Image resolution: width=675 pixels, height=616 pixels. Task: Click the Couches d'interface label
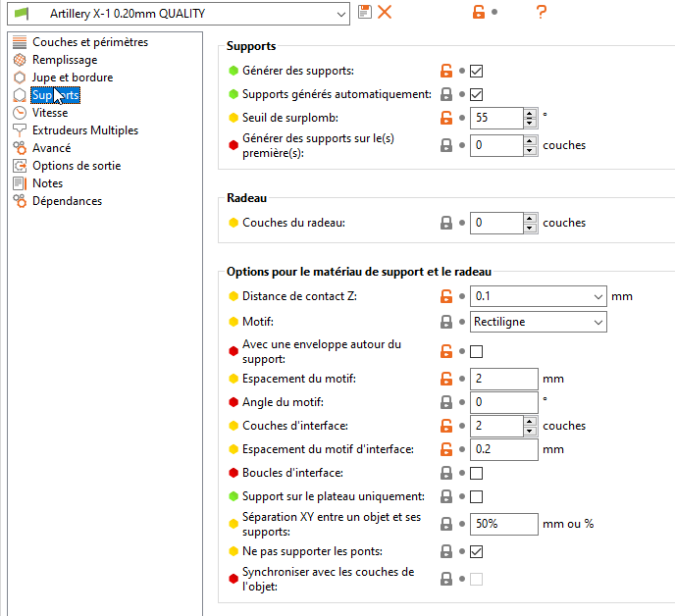(295, 426)
